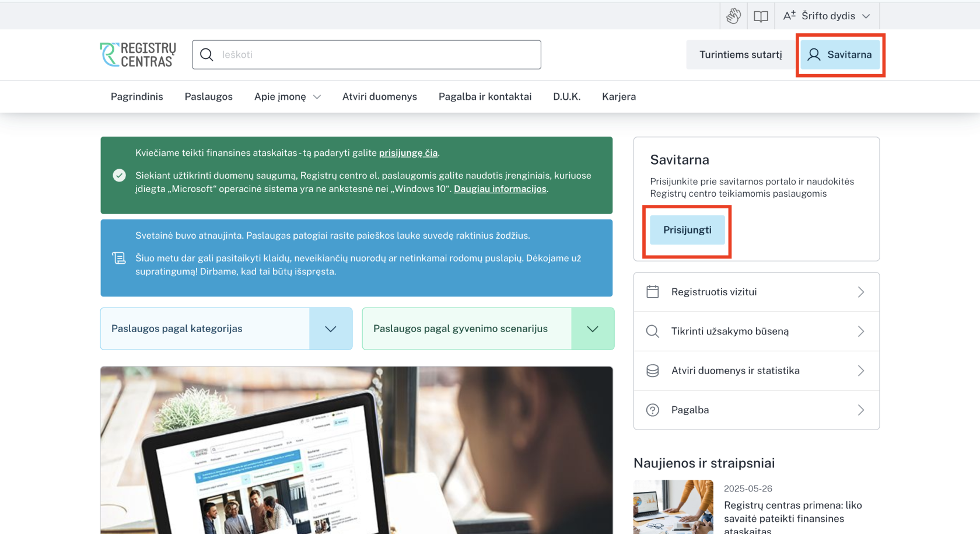Go to Pagrindinis in navigation

point(137,97)
